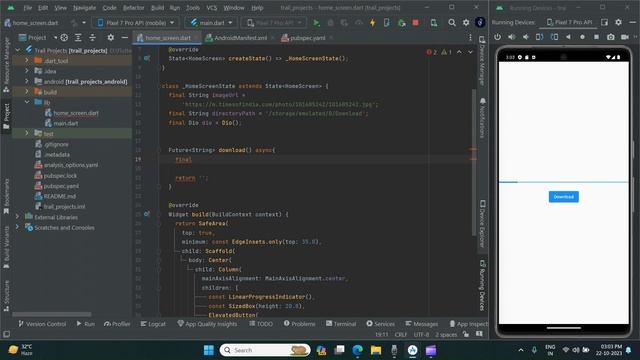This screenshot has width=640, height=360.
Task: Trigger Flutter hot reload lightning icon
Action: (373, 23)
